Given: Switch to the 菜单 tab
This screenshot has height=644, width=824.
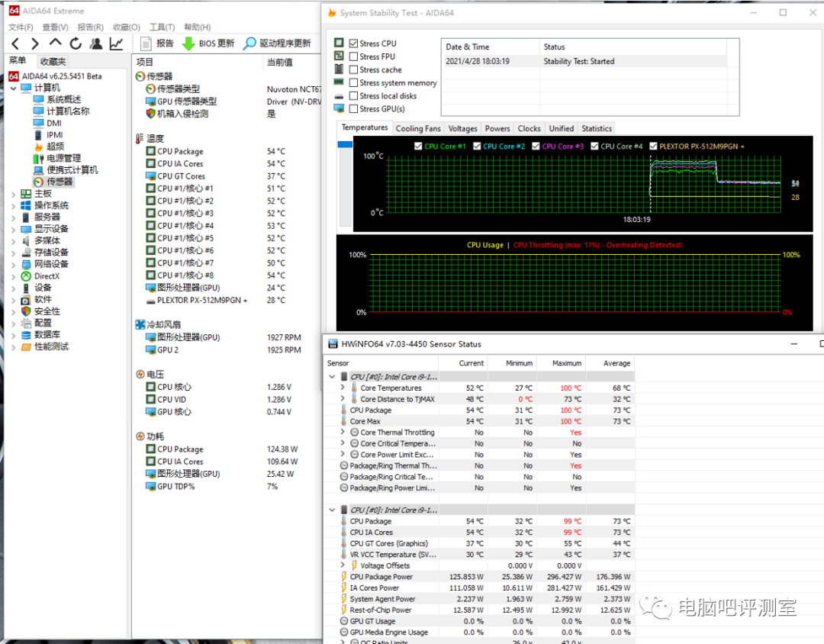Looking at the screenshot, I should [x=18, y=60].
